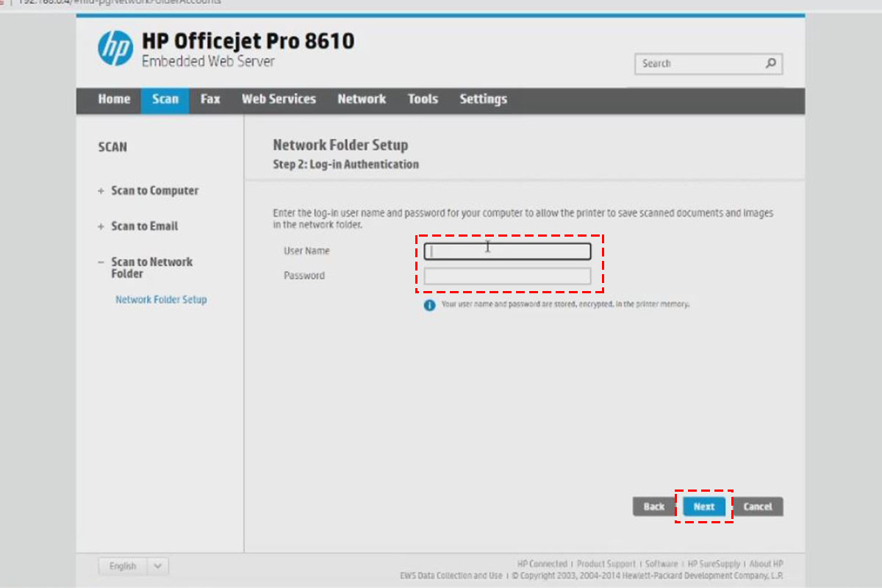Open the Fax tab
This screenshot has height=588, width=882.
[x=210, y=99]
